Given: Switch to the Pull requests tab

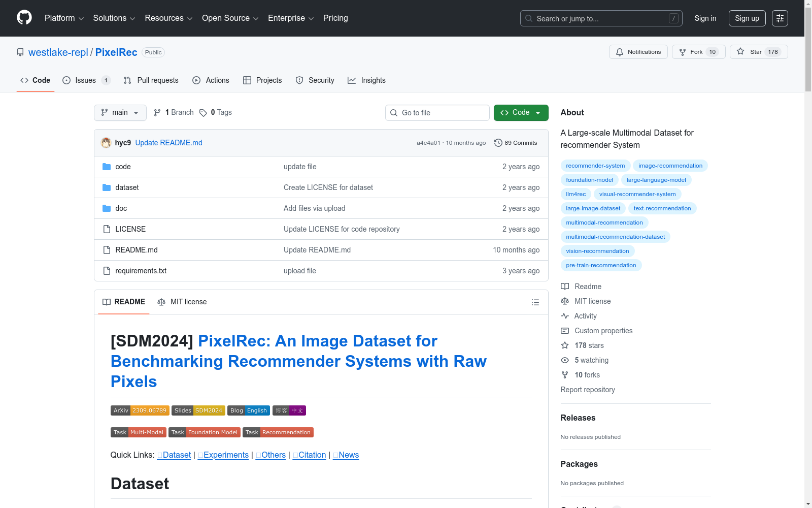Looking at the screenshot, I should coord(151,80).
